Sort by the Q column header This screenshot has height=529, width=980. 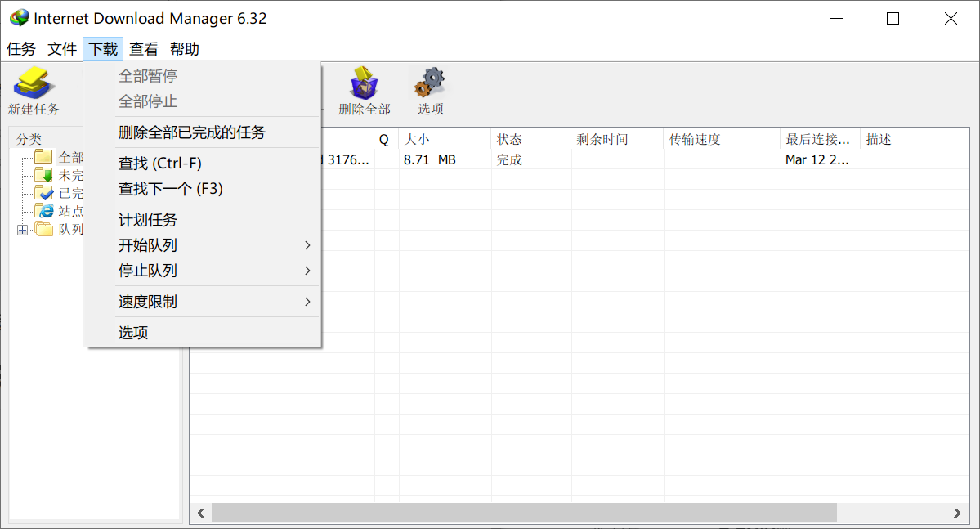point(387,140)
